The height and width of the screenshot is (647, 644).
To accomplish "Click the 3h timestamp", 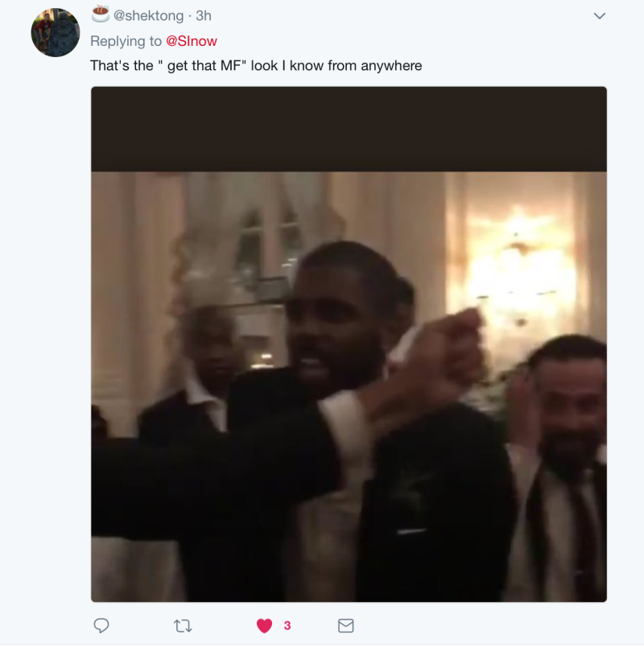I will pyautogui.click(x=204, y=15).
